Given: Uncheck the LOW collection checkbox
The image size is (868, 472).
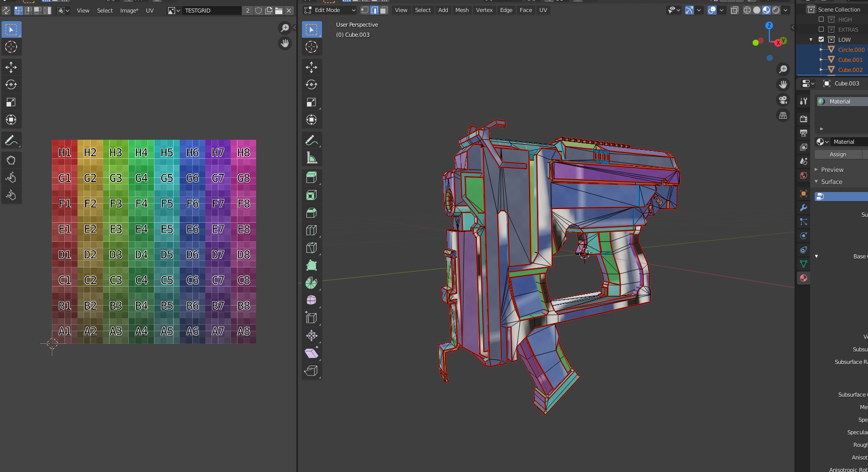Looking at the screenshot, I should (x=822, y=39).
